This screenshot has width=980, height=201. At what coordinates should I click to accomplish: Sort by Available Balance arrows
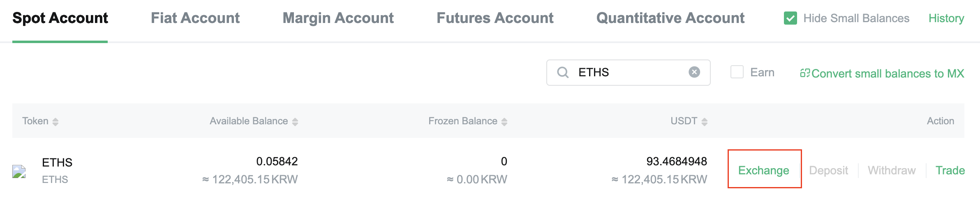click(295, 122)
